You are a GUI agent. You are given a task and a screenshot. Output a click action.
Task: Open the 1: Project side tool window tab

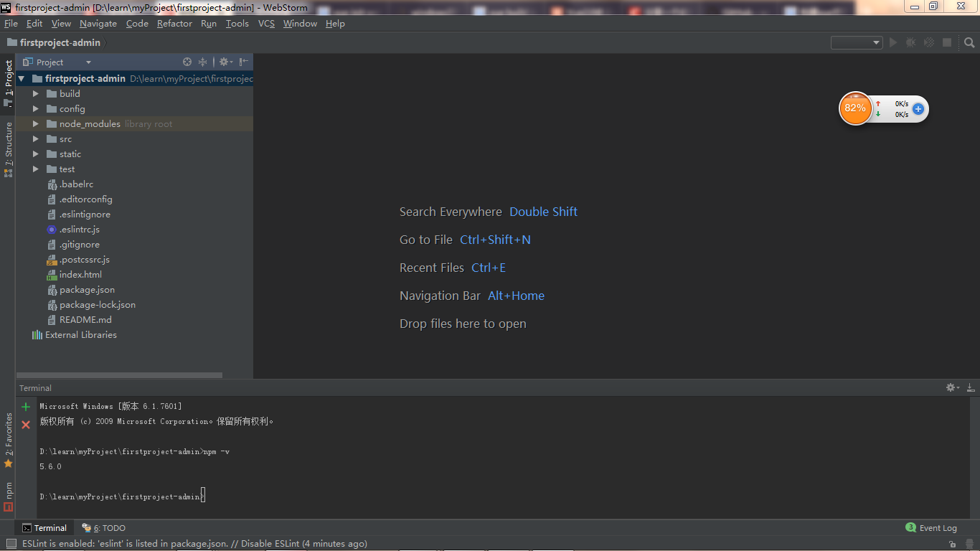(x=8, y=83)
